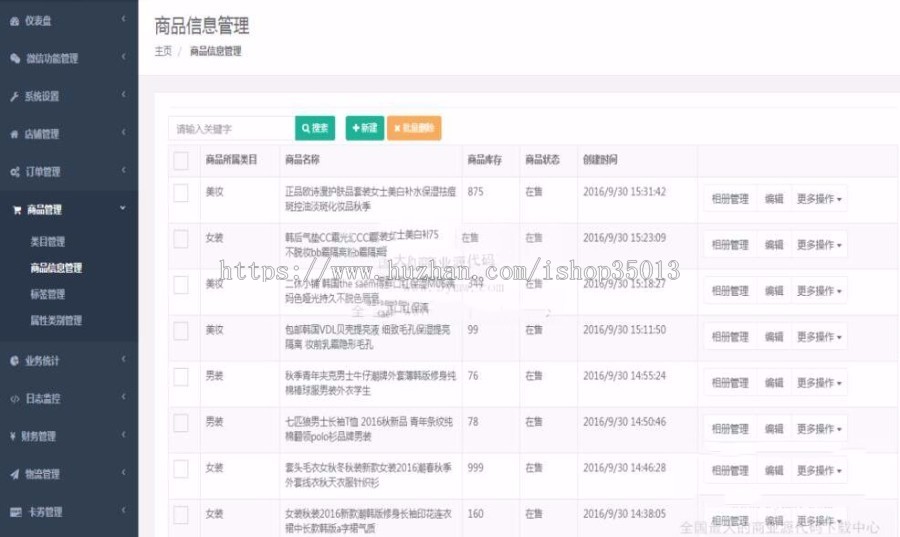Click 编辑 for the 99 stock row
The image size is (900, 537).
(774, 337)
